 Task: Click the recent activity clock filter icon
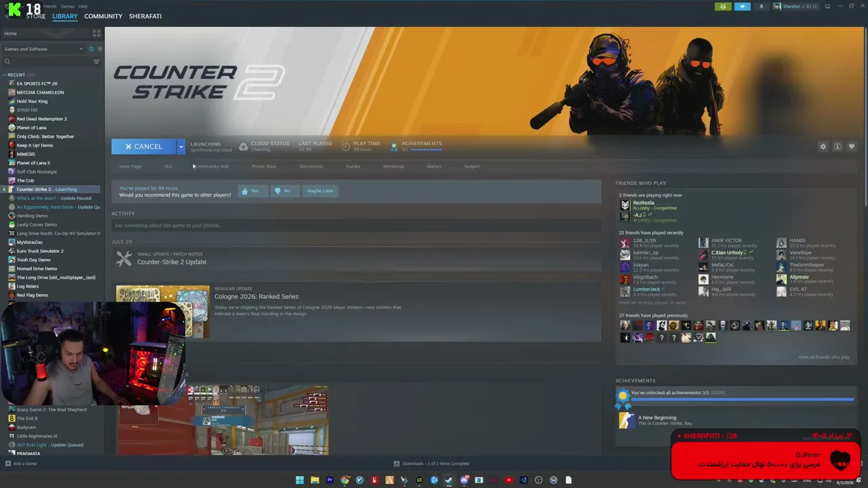(91, 49)
